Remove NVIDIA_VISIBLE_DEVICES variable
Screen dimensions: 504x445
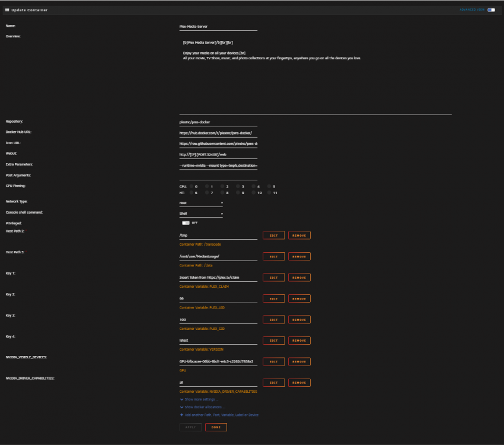299,362
